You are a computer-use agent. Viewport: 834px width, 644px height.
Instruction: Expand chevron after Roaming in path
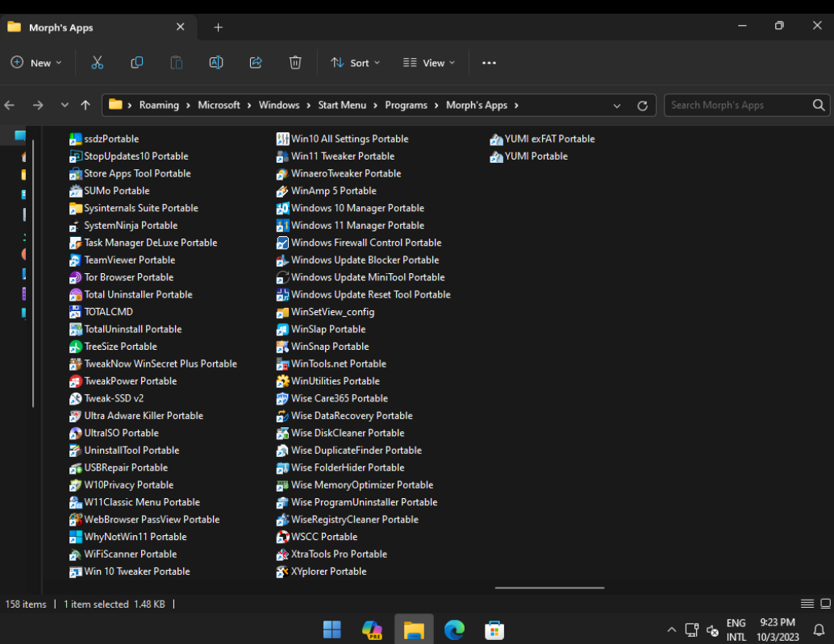click(188, 106)
